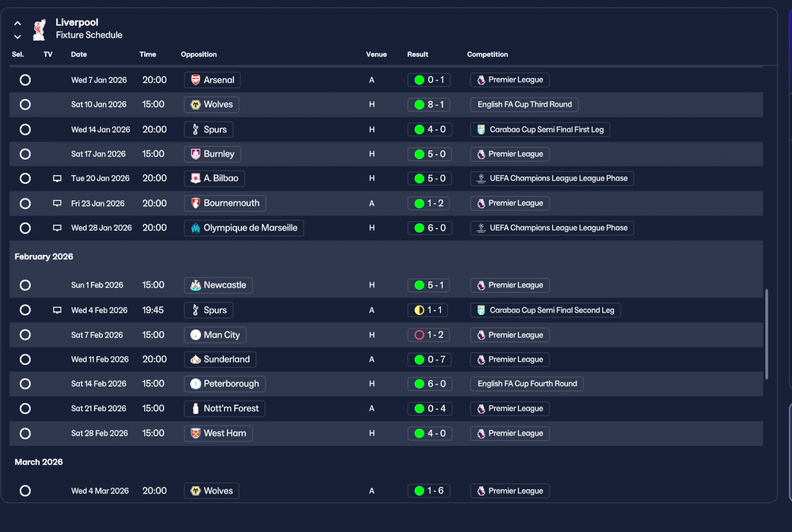Viewport: 792px width, 532px height.
Task: Click Champions League logo on Marseille row
Action: click(481, 228)
